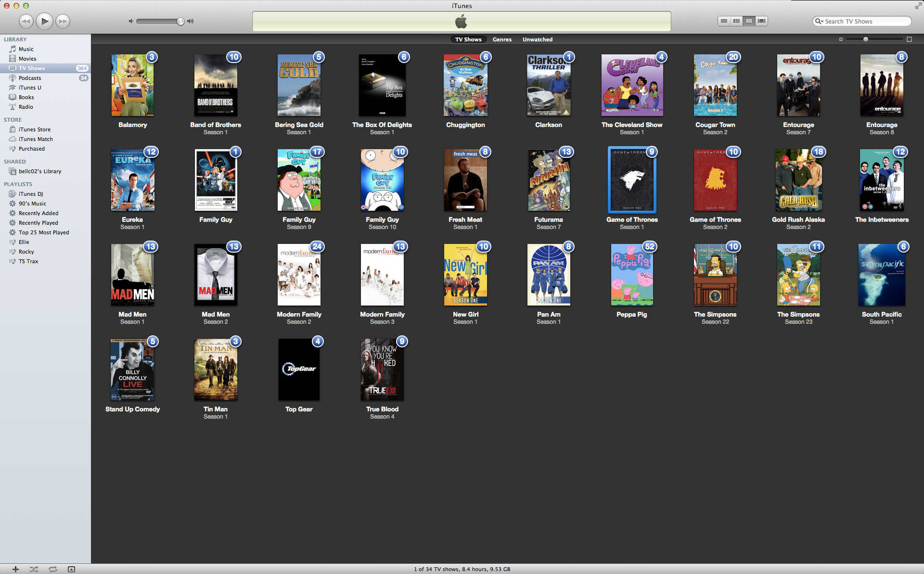The height and width of the screenshot is (574, 924).
Task: Toggle repeat in the bottom bar
Action: pos(52,569)
